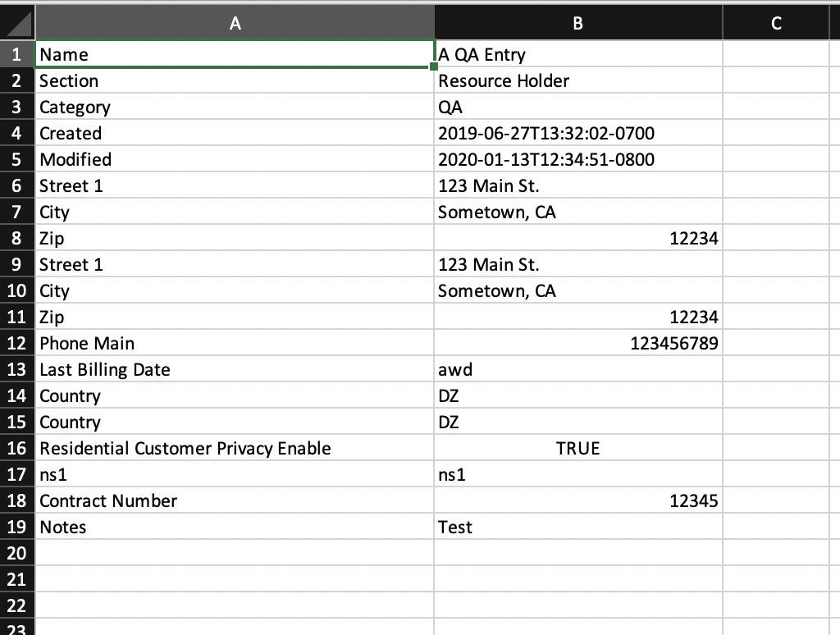Select the 'Phone Main' label cell

pos(235,344)
